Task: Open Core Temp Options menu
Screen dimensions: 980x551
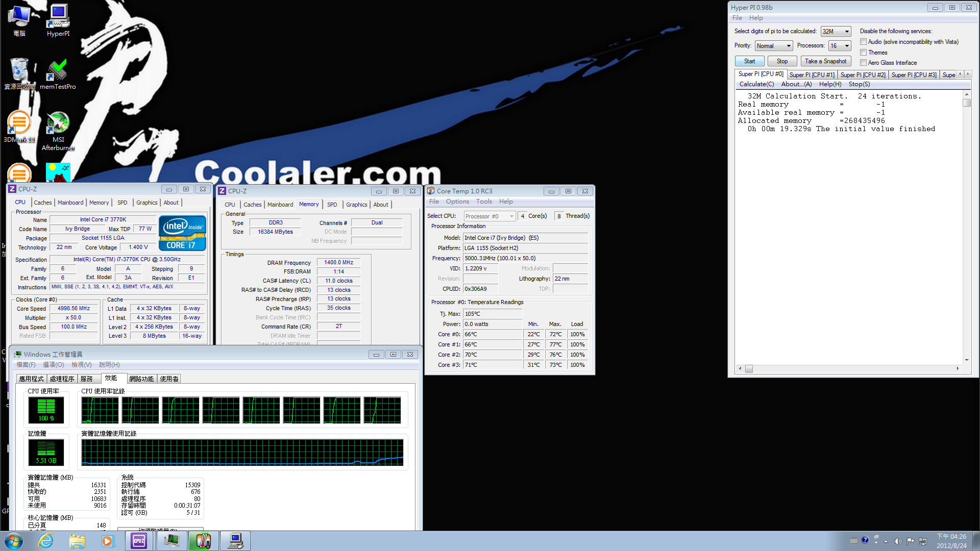Action: pos(457,202)
